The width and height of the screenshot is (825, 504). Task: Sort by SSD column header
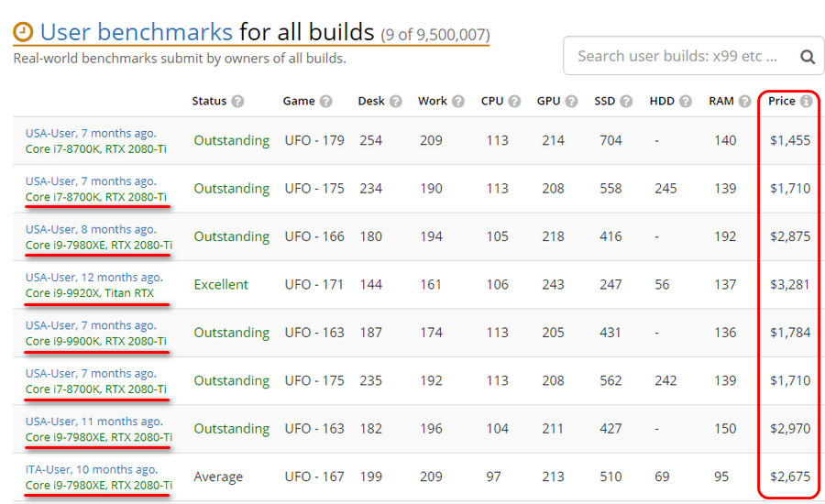tap(605, 101)
